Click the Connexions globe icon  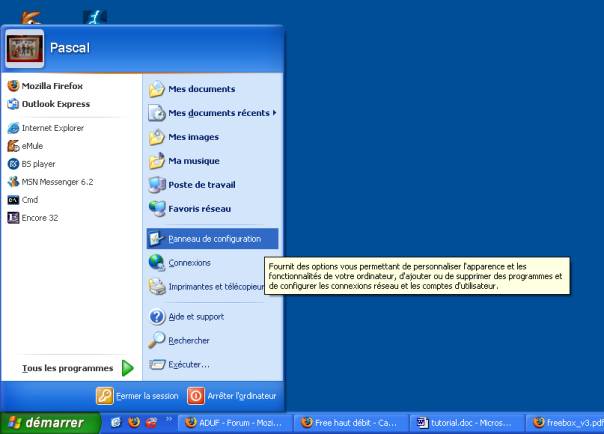click(x=157, y=263)
